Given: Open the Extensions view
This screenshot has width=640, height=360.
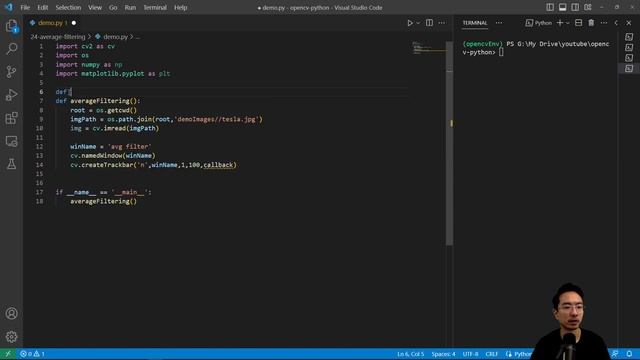Looking at the screenshot, I should (x=11, y=118).
